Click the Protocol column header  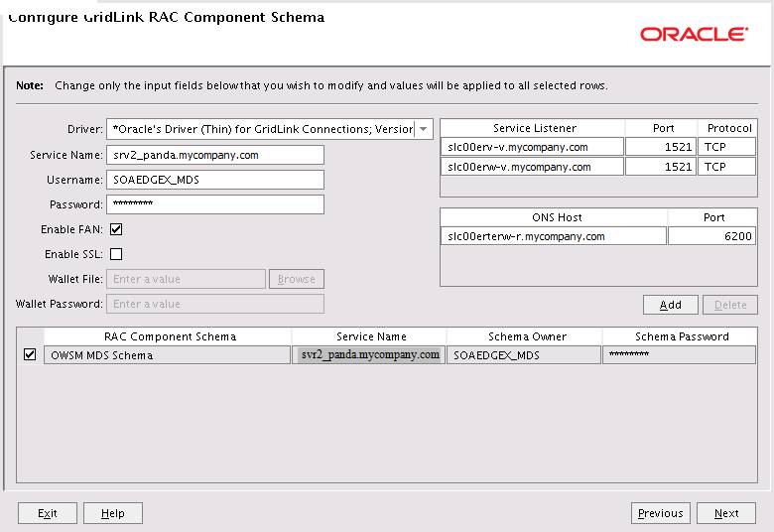click(729, 128)
